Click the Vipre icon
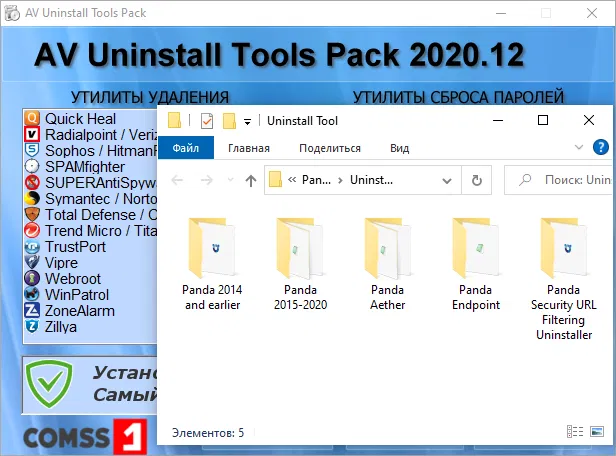This screenshot has height=456, width=616. 32,262
